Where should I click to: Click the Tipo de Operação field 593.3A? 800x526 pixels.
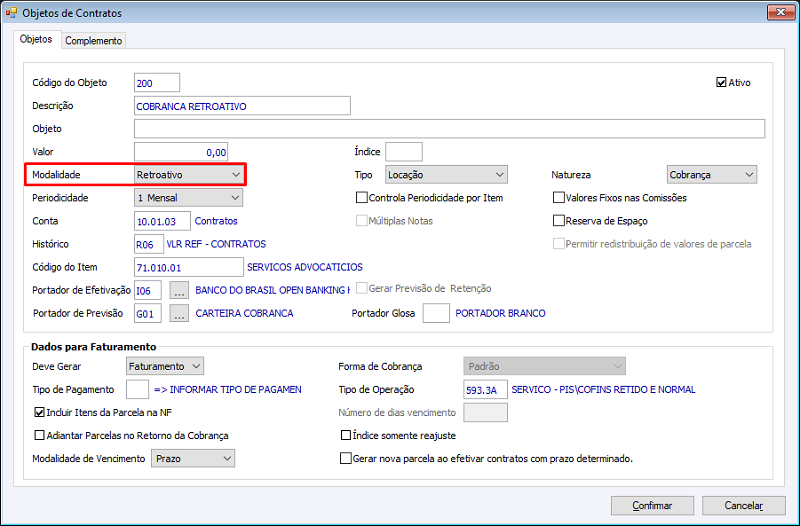485,389
